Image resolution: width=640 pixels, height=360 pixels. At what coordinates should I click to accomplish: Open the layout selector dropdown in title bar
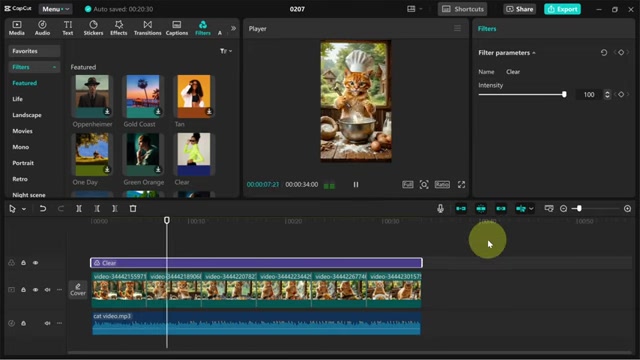pos(414,9)
